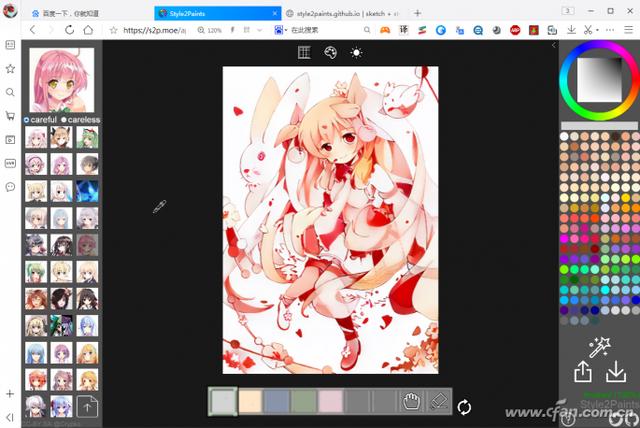Reload the page in browser toolbar
Image resolution: width=640 pixels, height=428 pixels.
click(x=69, y=30)
